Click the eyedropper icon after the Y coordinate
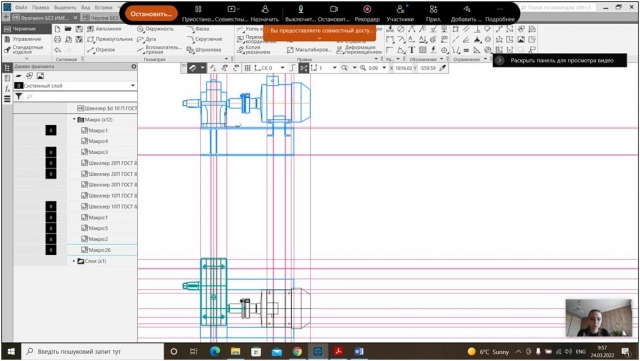Viewport: 640px width, 361px height. [x=443, y=68]
